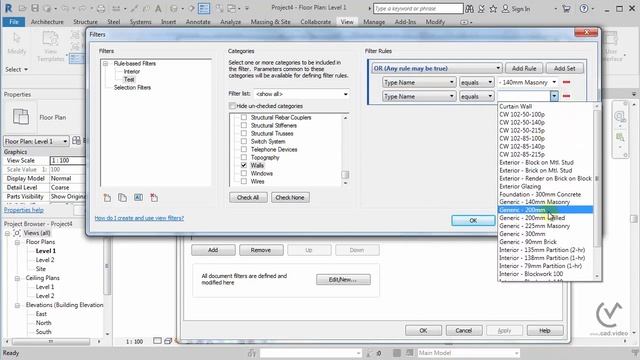Remove the second rule with its red minus icon
This screenshot has width=640, height=360.
coord(567,96)
